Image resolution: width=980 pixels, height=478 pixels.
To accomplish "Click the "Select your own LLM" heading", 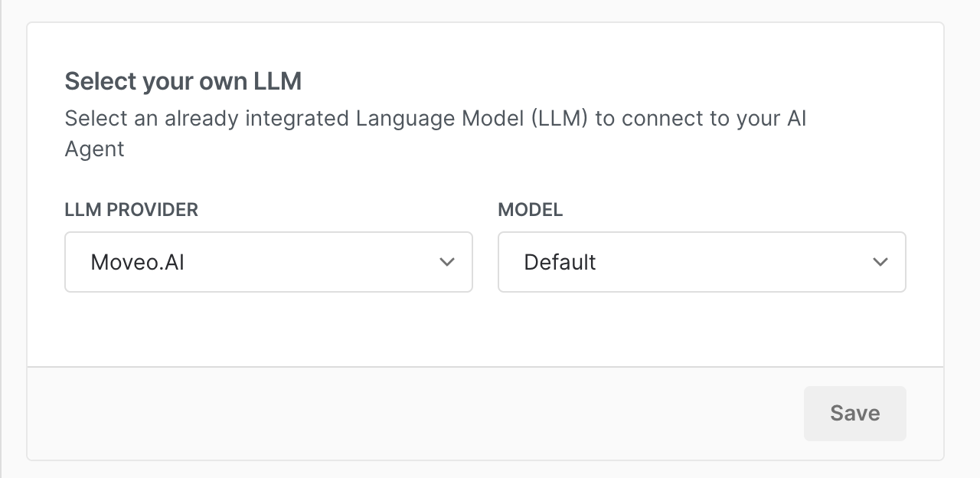I will (183, 81).
